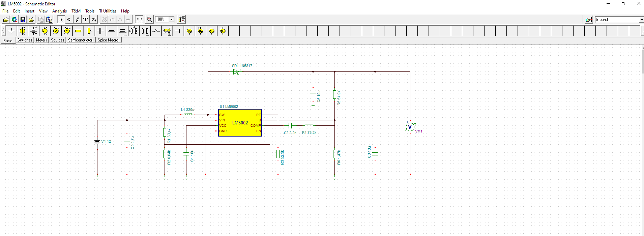644x236 pixels.
Task: Click the Open file icon
Action: pos(6,20)
